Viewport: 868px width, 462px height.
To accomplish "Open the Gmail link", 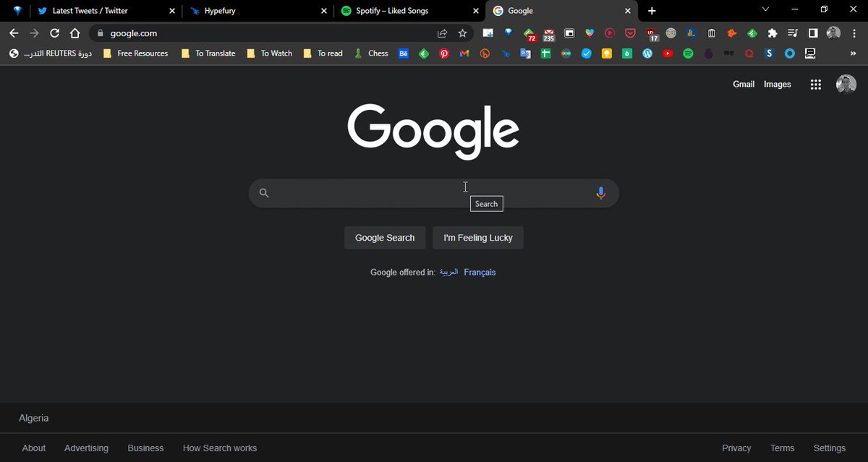I will pos(744,85).
